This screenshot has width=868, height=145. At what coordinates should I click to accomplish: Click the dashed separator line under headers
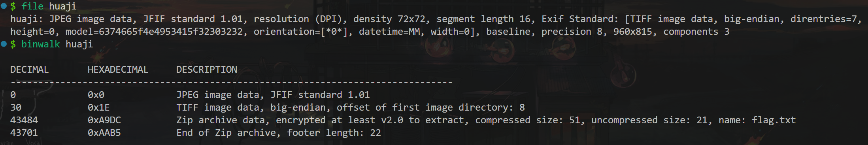click(232, 83)
